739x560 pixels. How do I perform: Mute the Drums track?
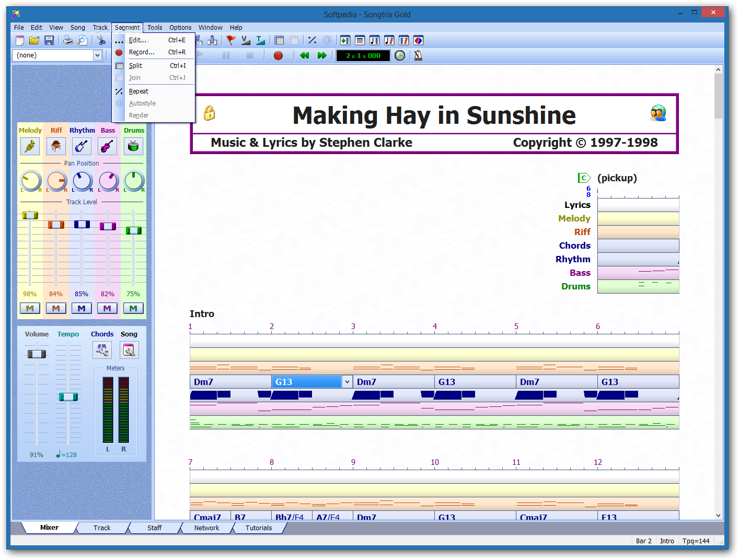(x=133, y=308)
